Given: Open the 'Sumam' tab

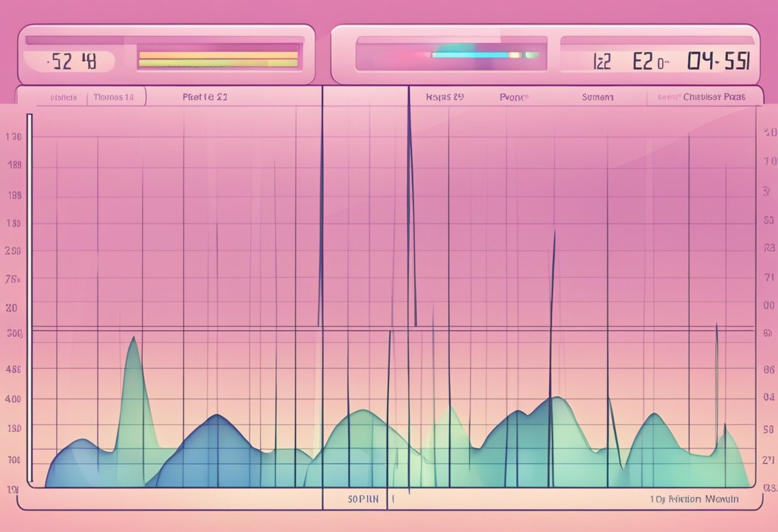Looking at the screenshot, I should pos(597,98).
